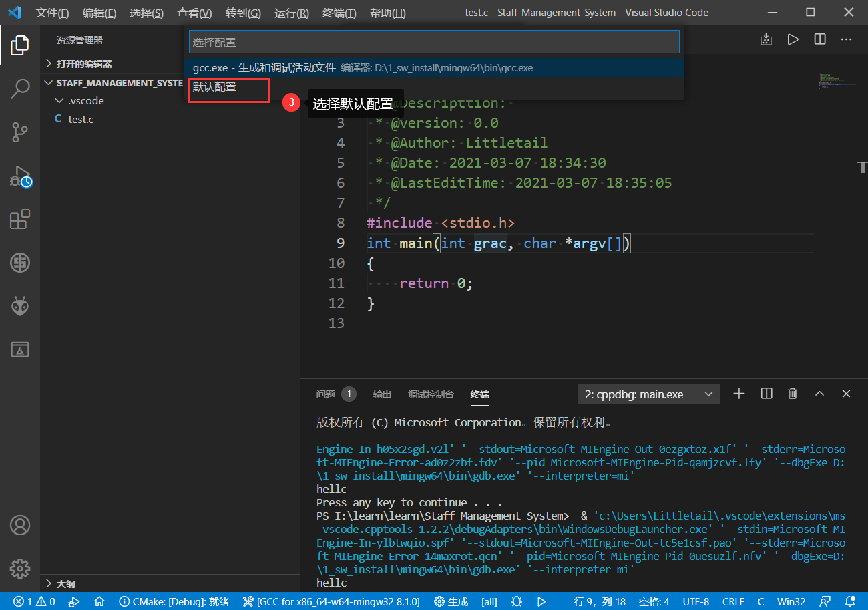The width and height of the screenshot is (868, 610).
Task: Open the Run and Debug view
Action: pyautogui.click(x=20, y=176)
